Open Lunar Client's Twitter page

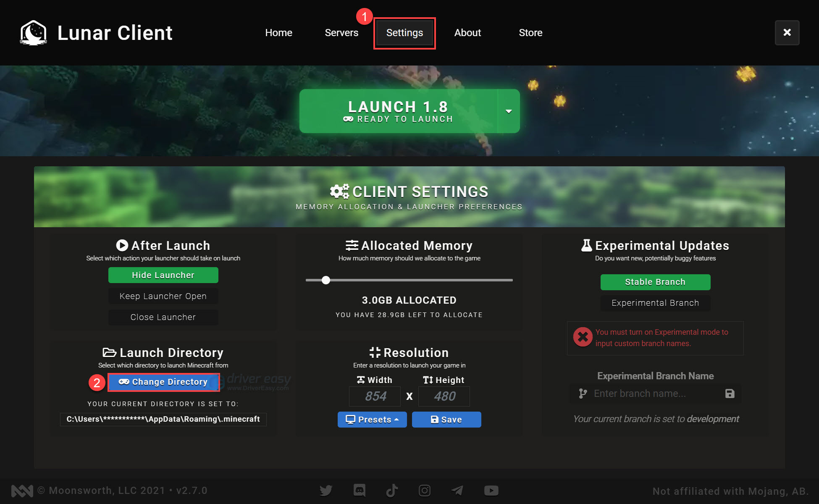coord(326,490)
